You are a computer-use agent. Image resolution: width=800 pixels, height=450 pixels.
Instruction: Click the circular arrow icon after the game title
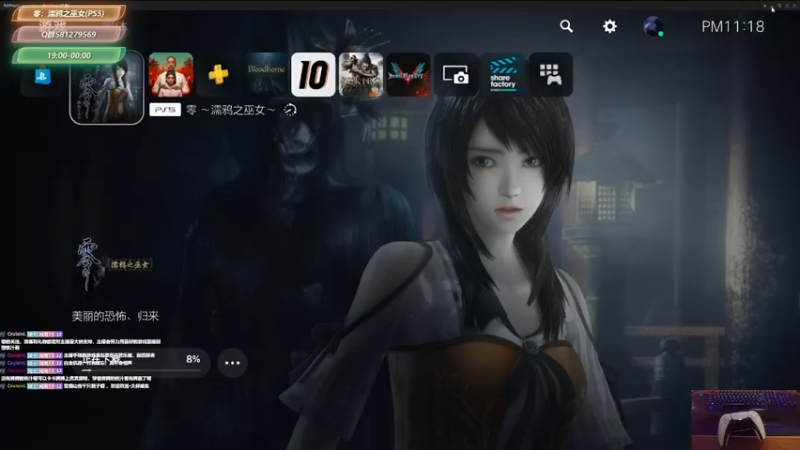click(290, 110)
